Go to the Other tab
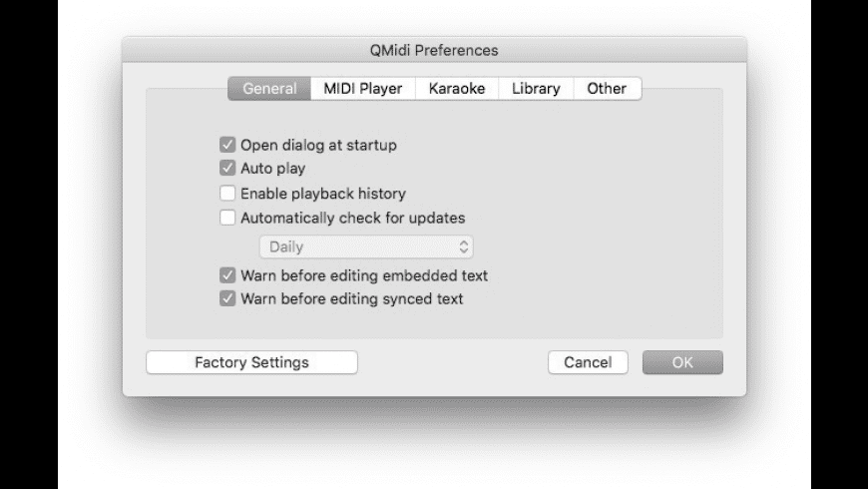 (x=607, y=89)
